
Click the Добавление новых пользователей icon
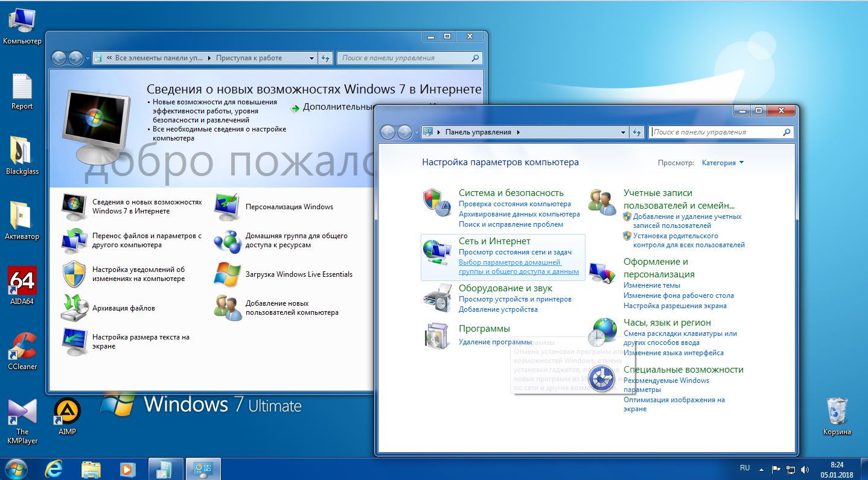pyautogui.click(x=228, y=308)
